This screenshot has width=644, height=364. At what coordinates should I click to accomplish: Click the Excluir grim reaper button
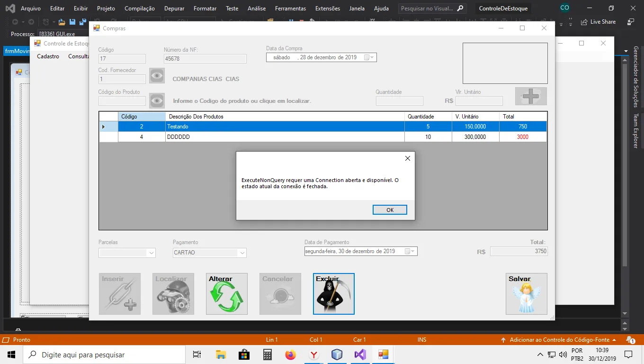[x=334, y=294]
